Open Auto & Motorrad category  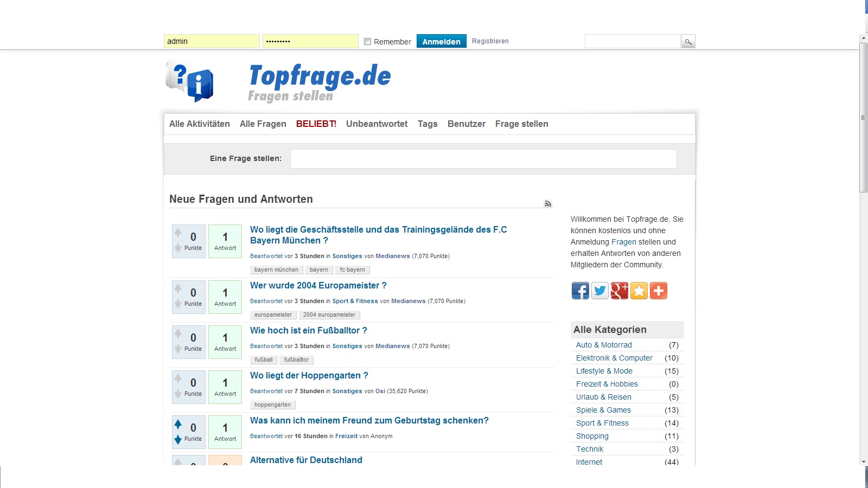604,345
